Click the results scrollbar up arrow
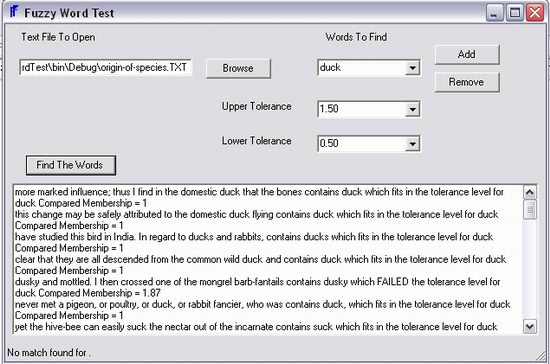The image size is (550, 364). tap(529, 192)
